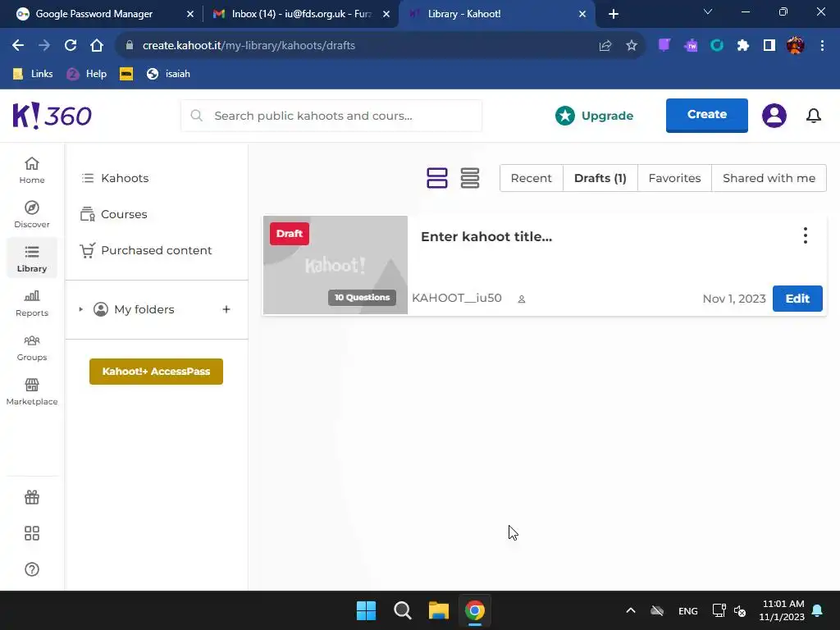Screen dimensions: 840x630
Task: Open Chrome's three-dot menu
Action: (822, 46)
